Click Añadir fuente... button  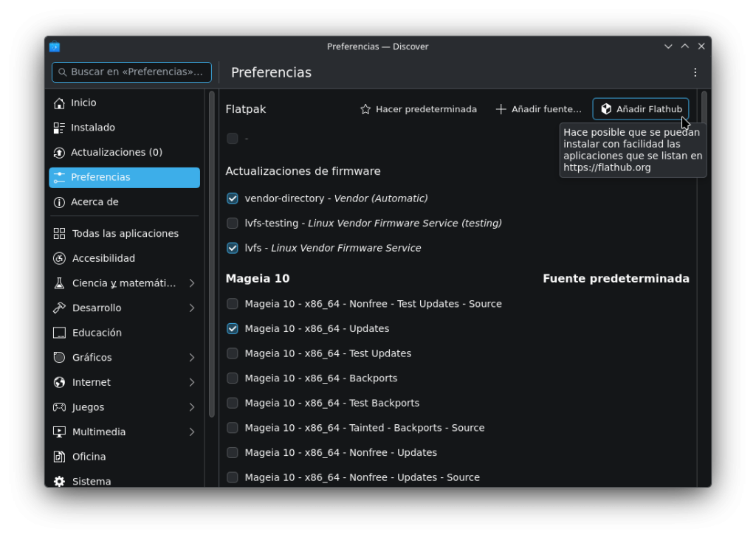[538, 109]
